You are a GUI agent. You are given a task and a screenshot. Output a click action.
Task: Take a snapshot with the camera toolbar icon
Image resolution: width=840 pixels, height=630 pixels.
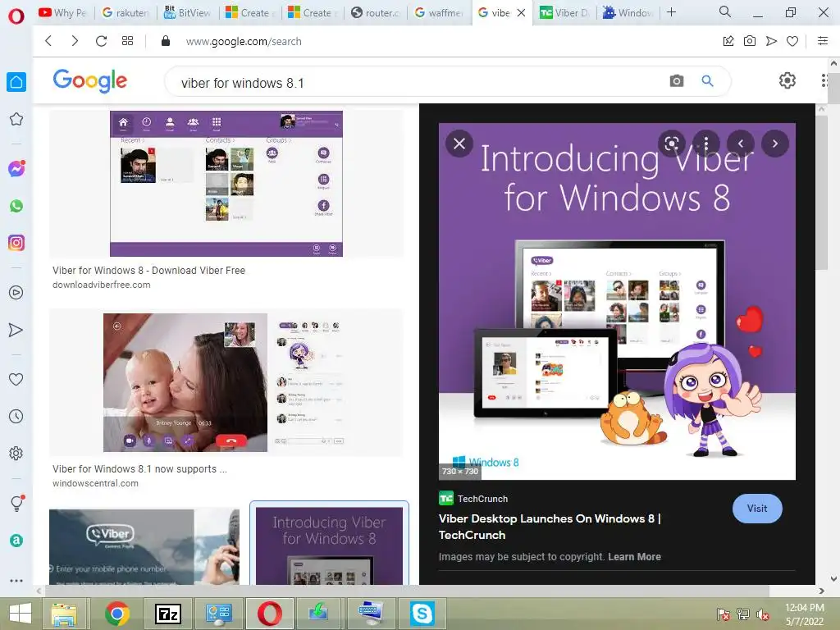pos(750,41)
